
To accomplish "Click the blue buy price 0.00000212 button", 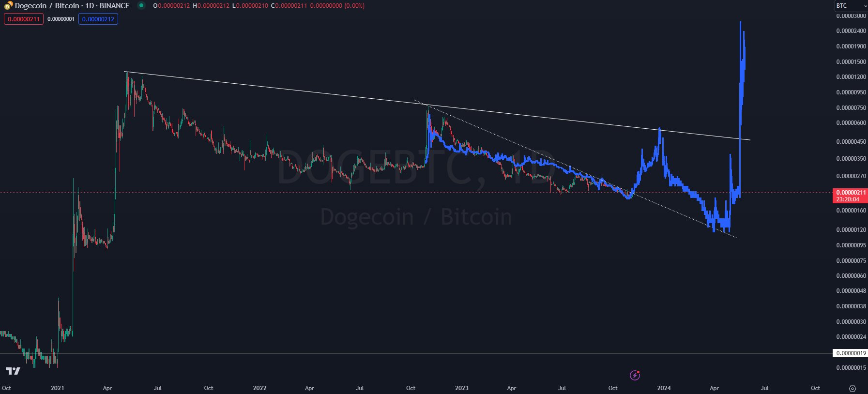I will tap(98, 19).
